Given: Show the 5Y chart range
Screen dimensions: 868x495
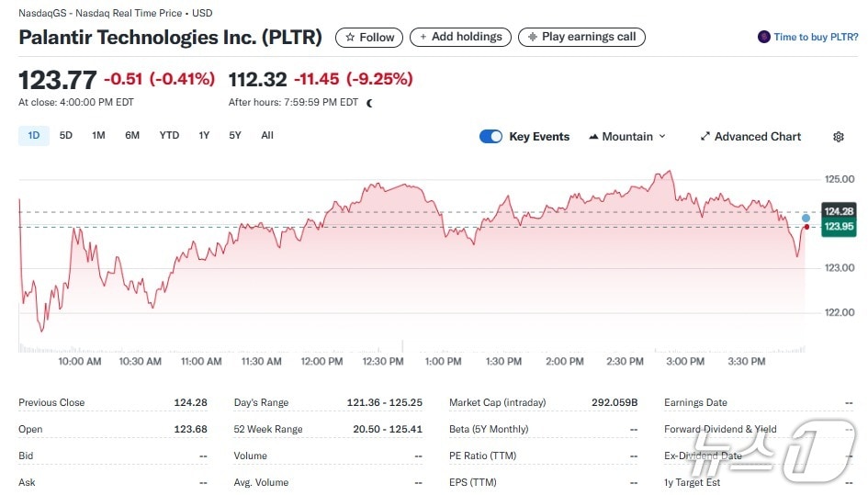Looking at the screenshot, I should [235, 136].
